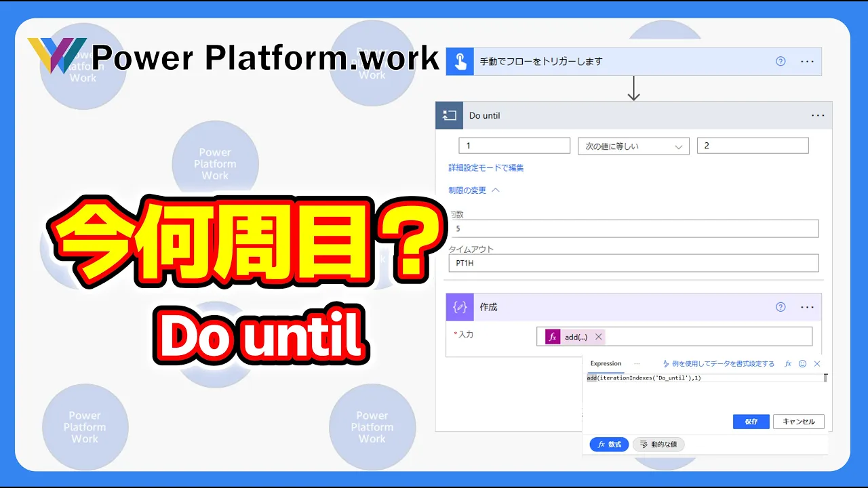Image resolution: width=868 pixels, height=488 pixels.
Task: Click the 入力 field of the 作成 action
Action: [x=674, y=337]
